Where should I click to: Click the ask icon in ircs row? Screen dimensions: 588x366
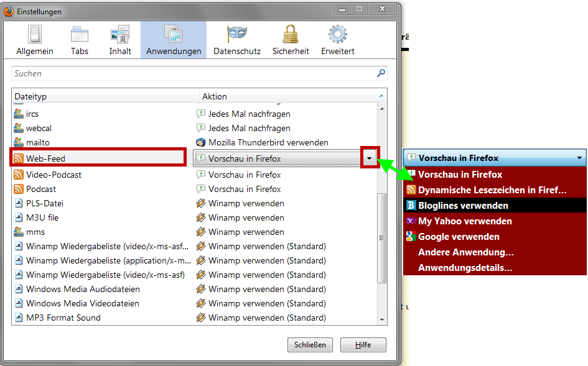201,114
